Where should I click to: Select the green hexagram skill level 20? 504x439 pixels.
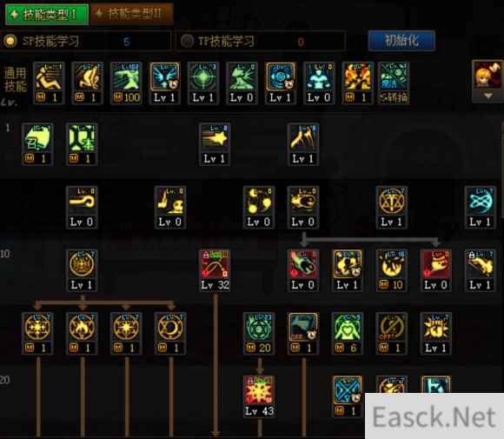(x=259, y=333)
